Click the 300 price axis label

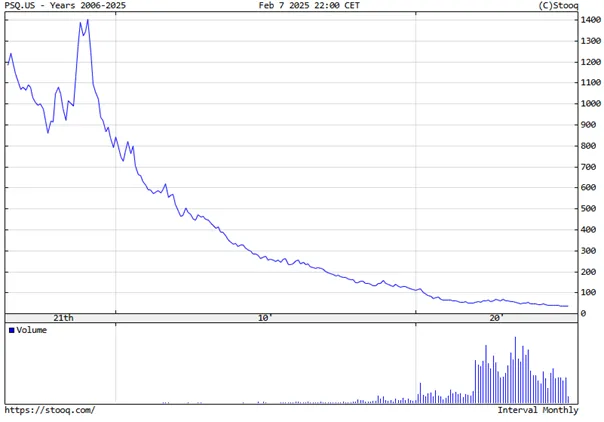click(x=589, y=251)
